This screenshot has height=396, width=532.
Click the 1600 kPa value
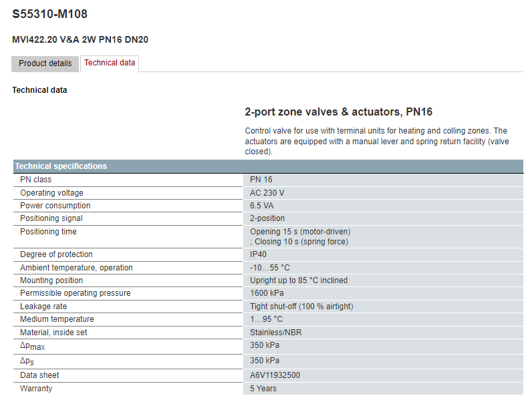coord(267,293)
